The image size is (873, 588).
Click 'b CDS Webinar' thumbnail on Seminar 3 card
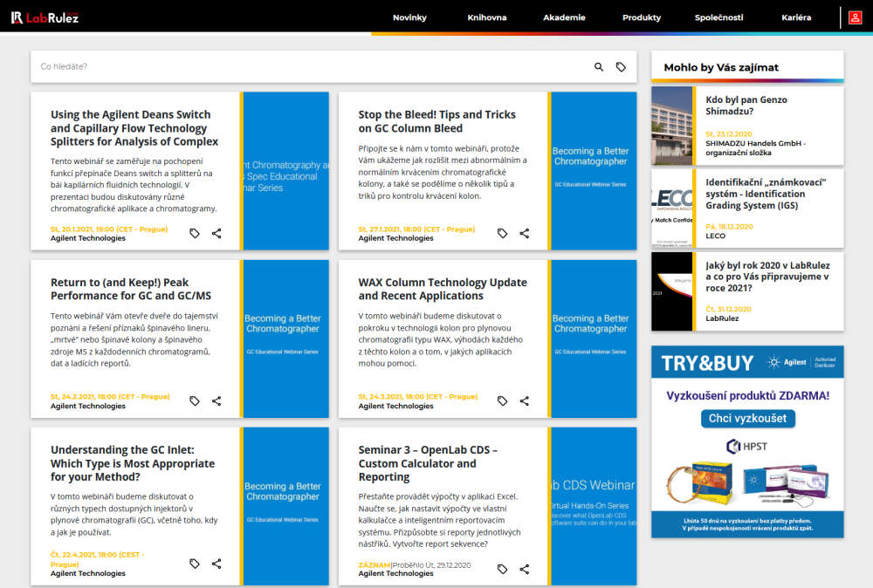pos(594,506)
